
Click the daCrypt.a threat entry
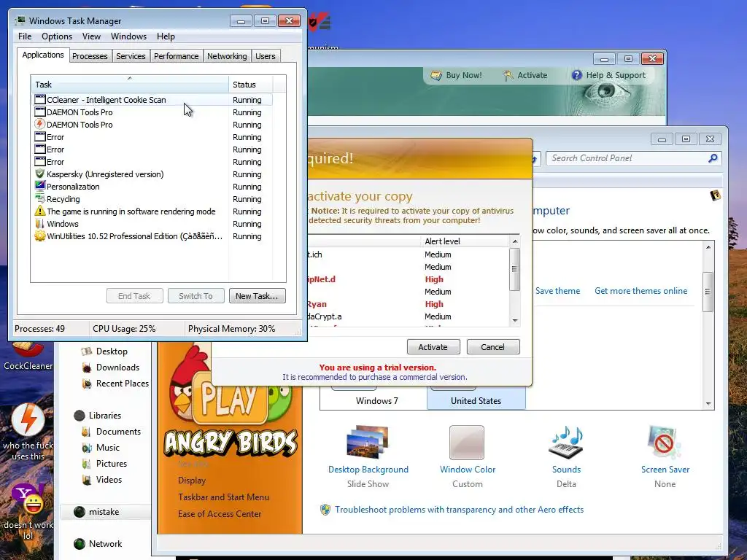[x=325, y=316]
